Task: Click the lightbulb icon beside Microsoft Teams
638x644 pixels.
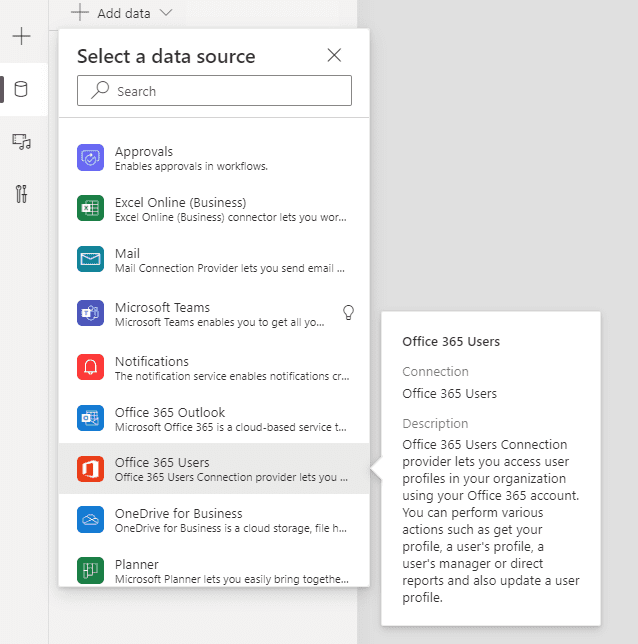Action: [x=348, y=313]
